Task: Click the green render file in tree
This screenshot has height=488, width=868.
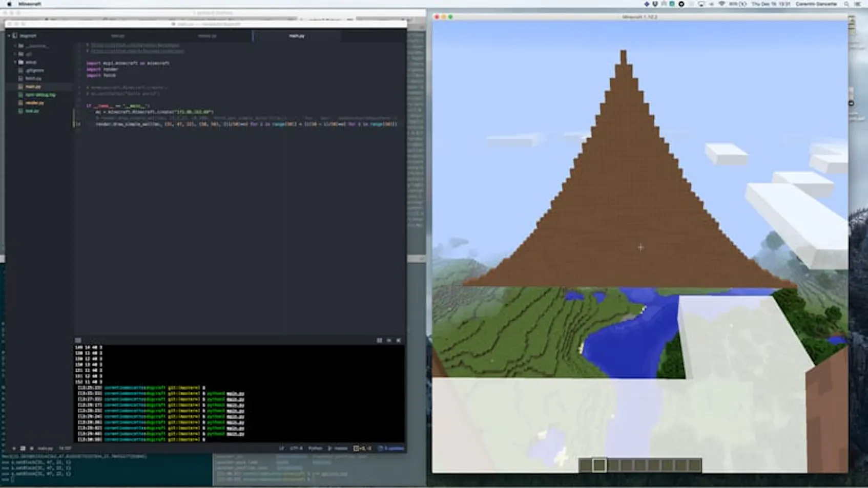Action: tap(34, 102)
